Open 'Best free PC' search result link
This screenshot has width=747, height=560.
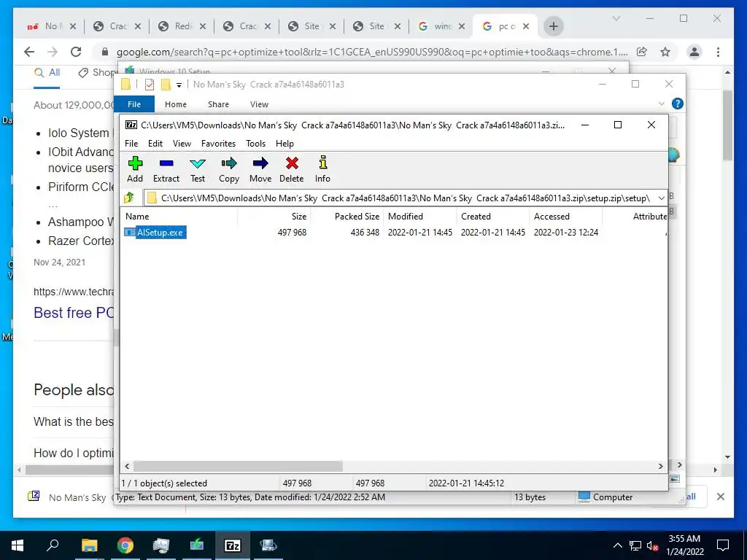(x=74, y=313)
